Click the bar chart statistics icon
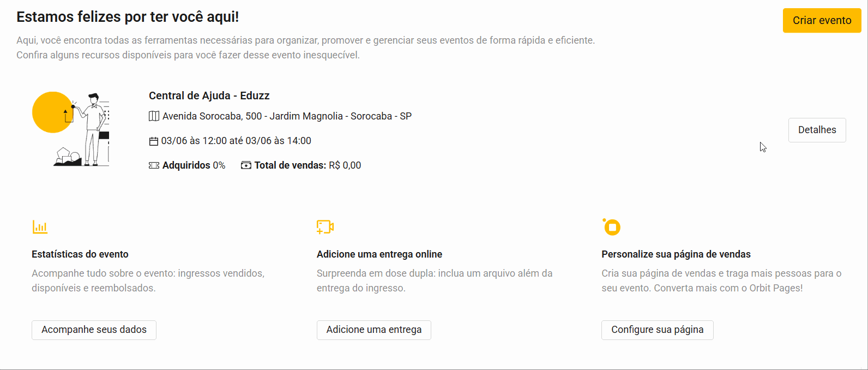 coord(40,227)
